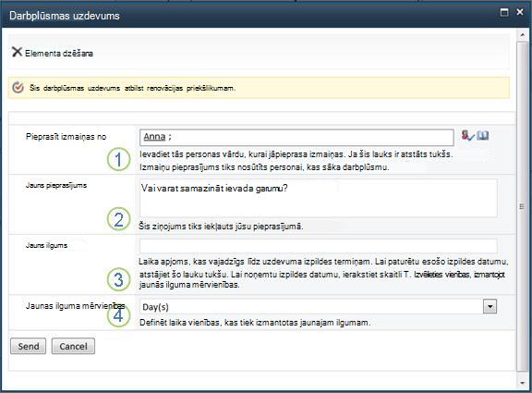Click the Cancel button

73,347
